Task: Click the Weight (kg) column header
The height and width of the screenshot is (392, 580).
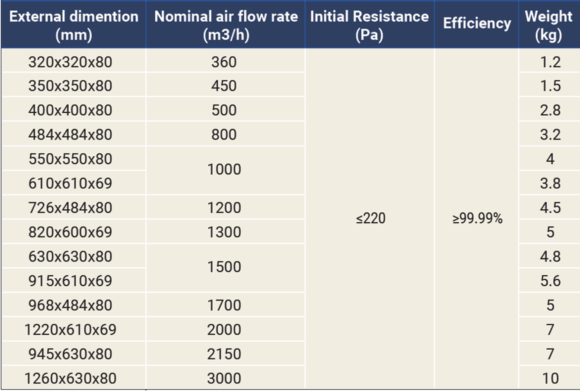Action: 548,25
